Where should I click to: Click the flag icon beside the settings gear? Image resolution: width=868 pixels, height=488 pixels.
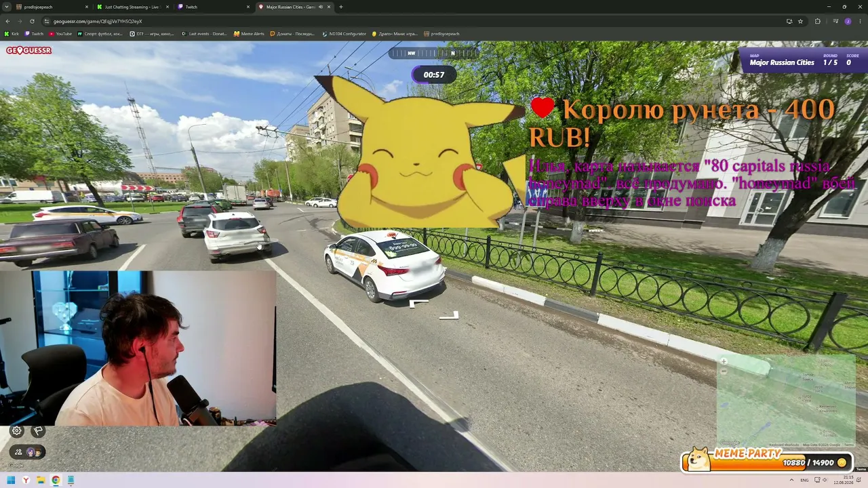38,430
